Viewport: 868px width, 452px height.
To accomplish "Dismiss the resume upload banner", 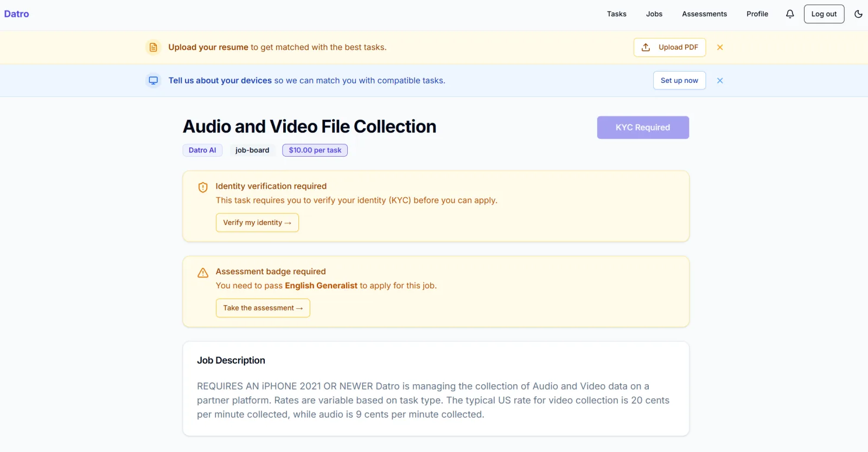I will [x=720, y=48].
